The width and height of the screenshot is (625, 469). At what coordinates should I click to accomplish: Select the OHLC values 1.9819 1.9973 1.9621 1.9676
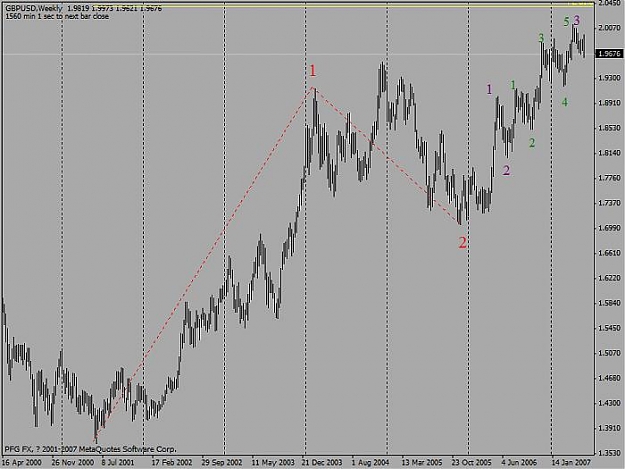114,8
